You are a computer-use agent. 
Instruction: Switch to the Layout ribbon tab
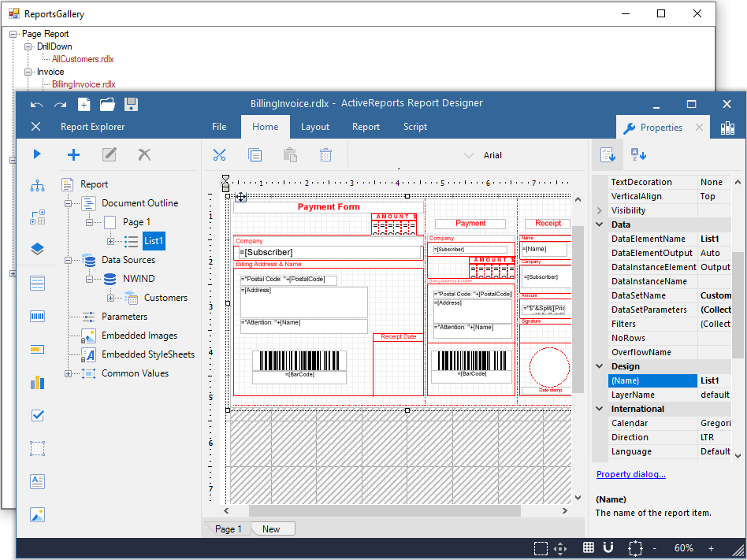(x=315, y=127)
